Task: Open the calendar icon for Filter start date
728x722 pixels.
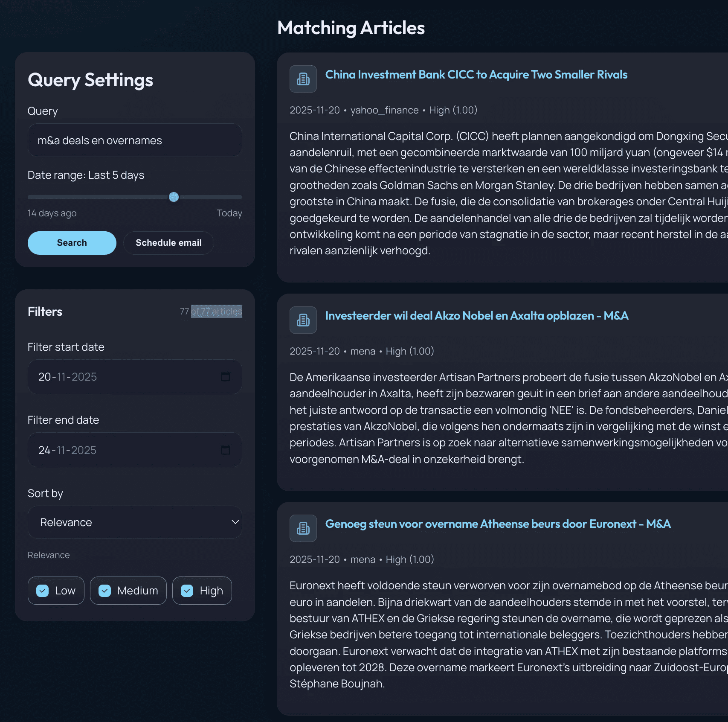Action: point(226,376)
